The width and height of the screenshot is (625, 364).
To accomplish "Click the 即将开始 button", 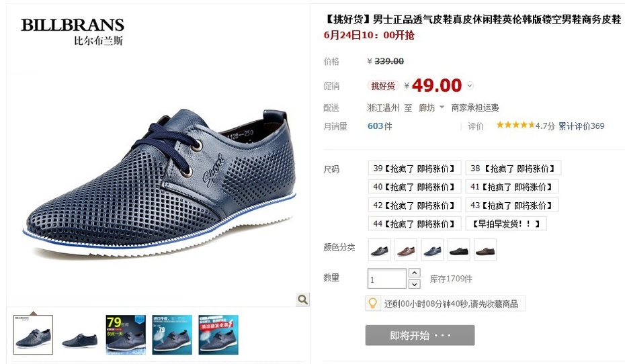I will [x=420, y=335].
